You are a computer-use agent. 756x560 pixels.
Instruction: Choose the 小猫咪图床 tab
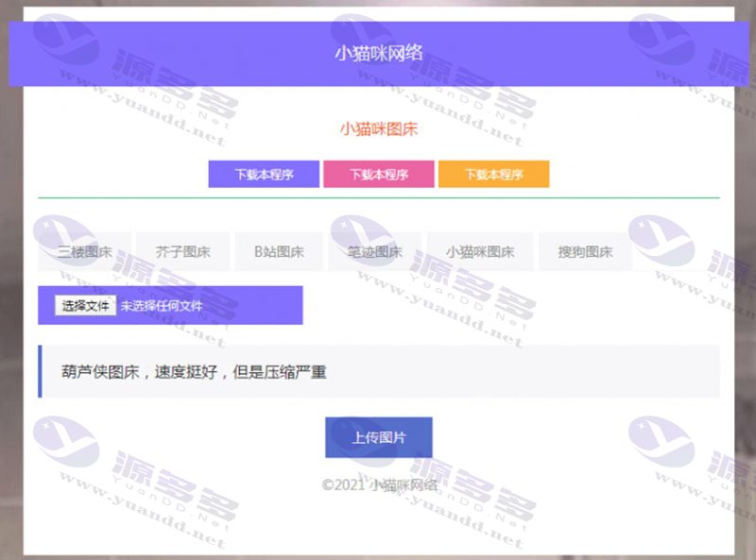coord(480,251)
